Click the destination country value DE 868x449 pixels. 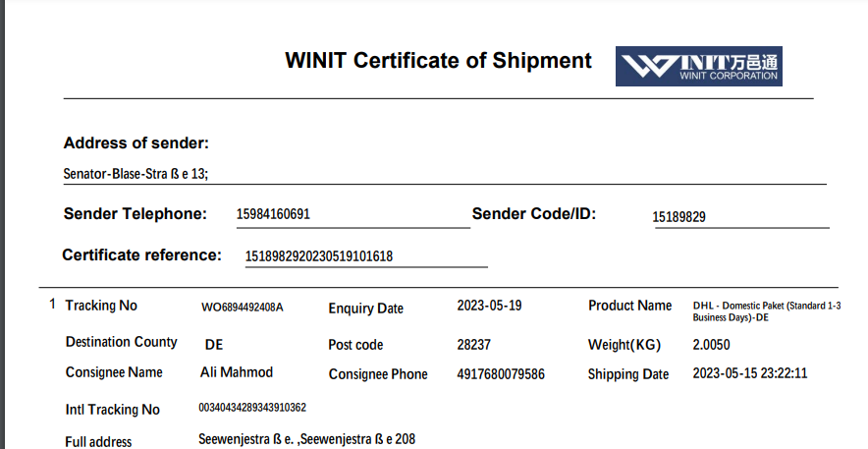(x=214, y=345)
